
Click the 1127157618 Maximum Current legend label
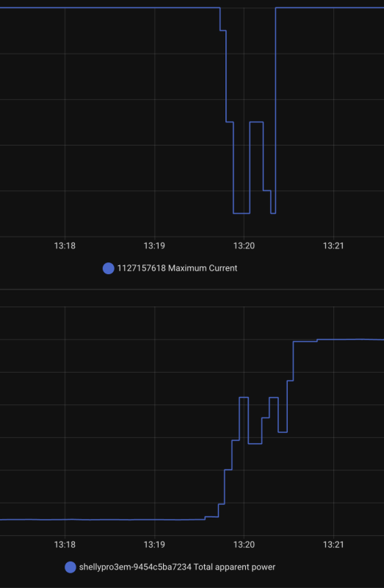coord(177,268)
